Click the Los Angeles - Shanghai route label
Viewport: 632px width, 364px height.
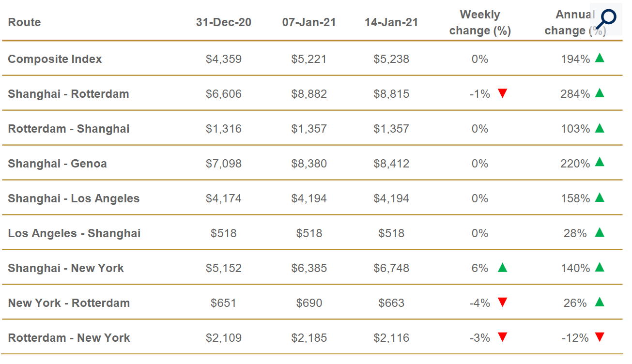click(74, 233)
